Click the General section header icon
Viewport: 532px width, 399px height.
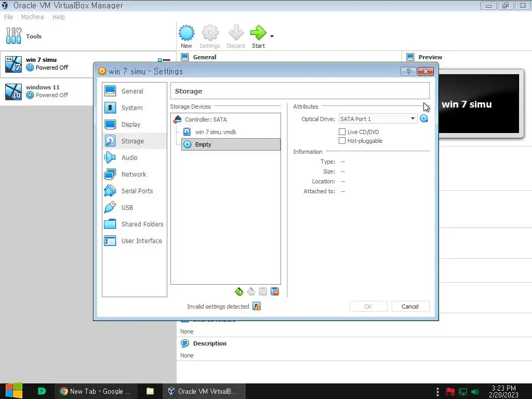pos(185,57)
